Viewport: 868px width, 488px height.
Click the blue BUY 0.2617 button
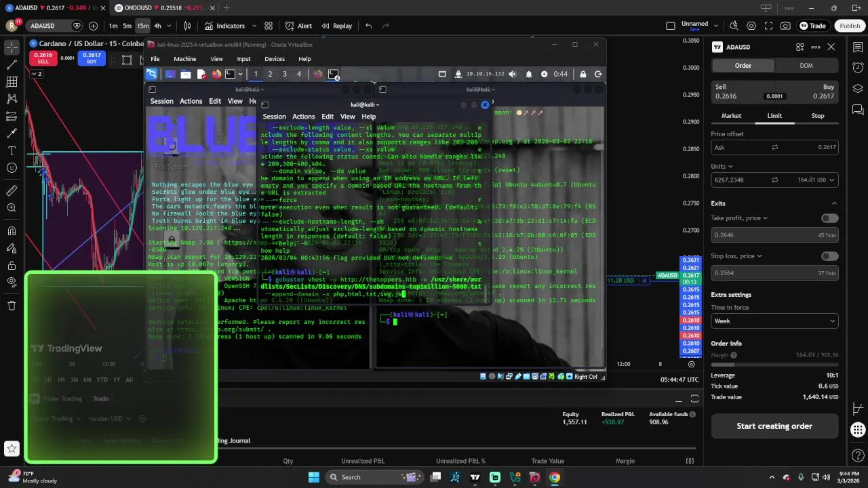coord(92,58)
